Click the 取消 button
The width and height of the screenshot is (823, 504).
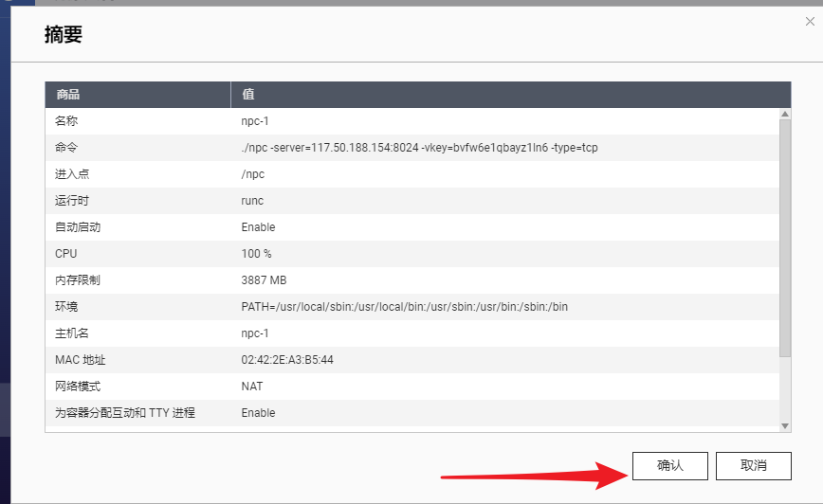click(x=753, y=465)
